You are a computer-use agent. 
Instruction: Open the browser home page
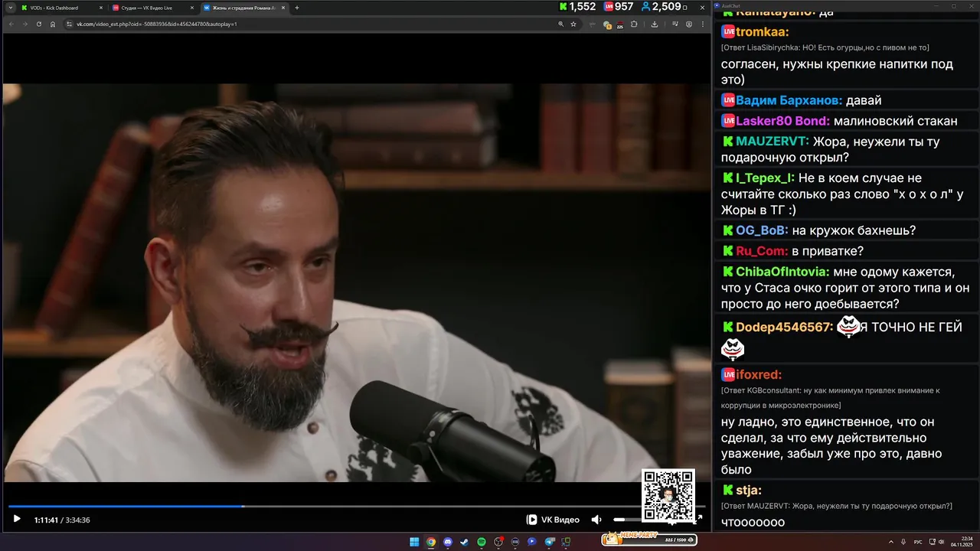pyautogui.click(x=53, y=24)
